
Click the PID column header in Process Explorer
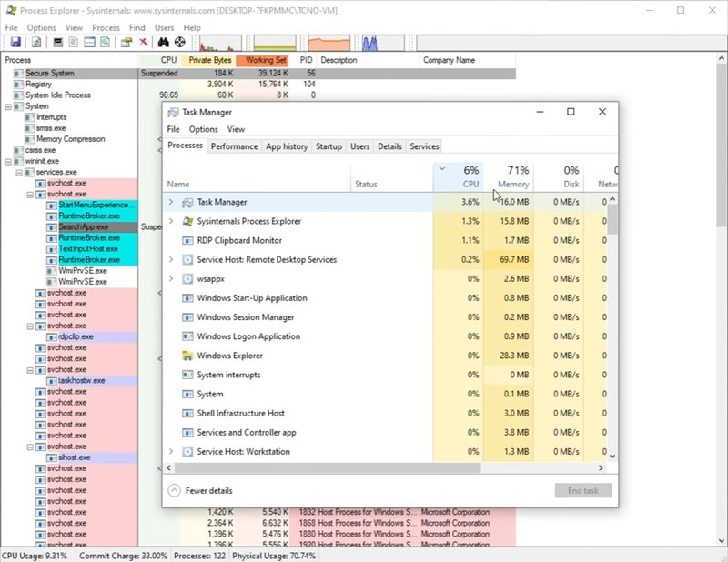pyautogui.click(x=304, y=60)
